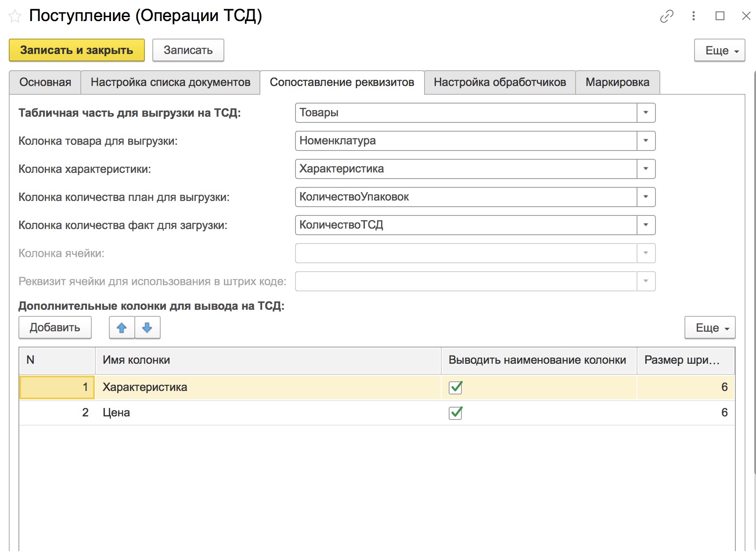
Task: Open Настройка обработчиков tab
Action: tap(500, 82)
